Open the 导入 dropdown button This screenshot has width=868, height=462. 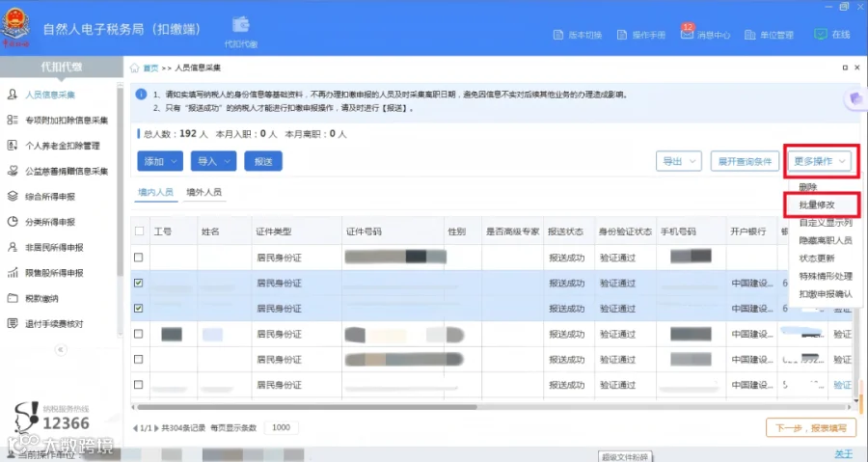pyautogui.click(x=214, y=161)
